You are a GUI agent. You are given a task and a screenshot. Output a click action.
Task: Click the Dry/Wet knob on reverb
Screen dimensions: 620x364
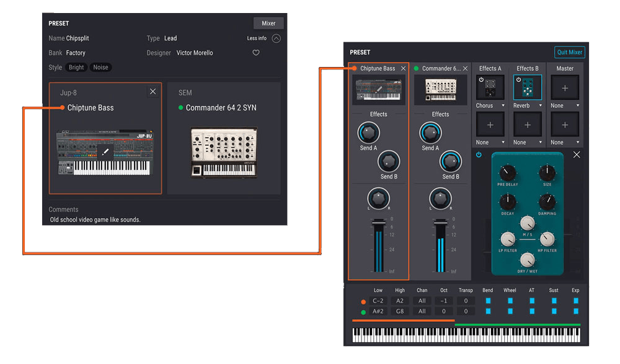coord(528,260)
